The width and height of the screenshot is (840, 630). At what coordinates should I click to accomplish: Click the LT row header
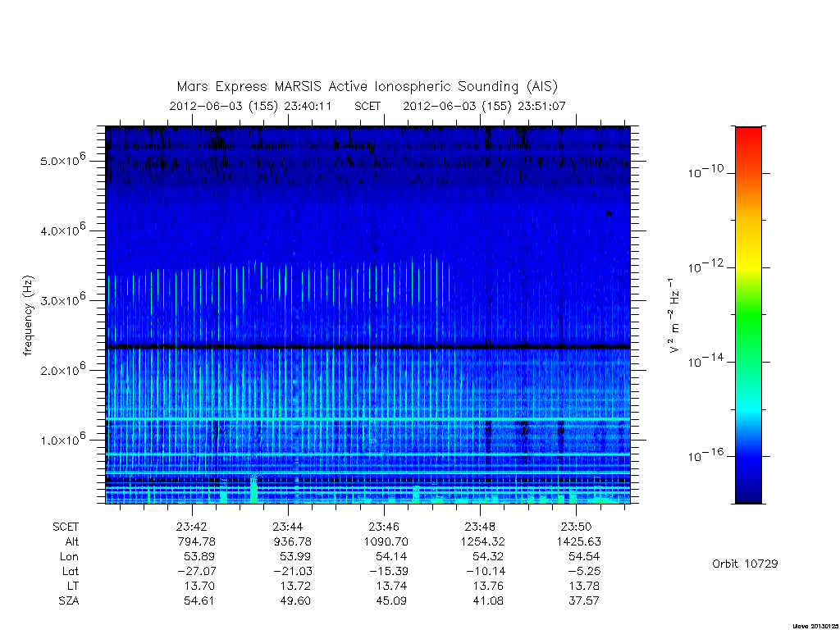(73, 586)
